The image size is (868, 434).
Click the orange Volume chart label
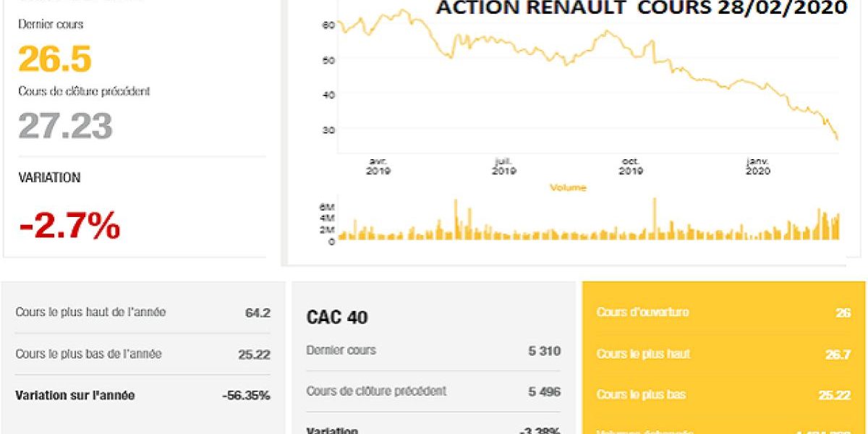[568, 188]
